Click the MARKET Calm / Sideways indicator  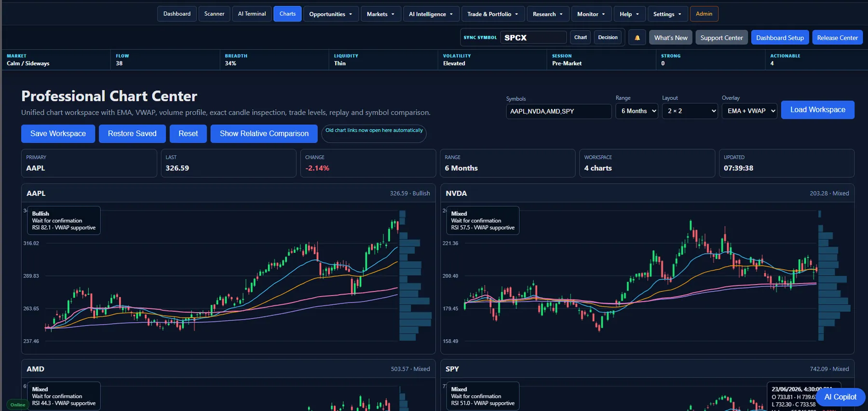(x=56, y=60)
